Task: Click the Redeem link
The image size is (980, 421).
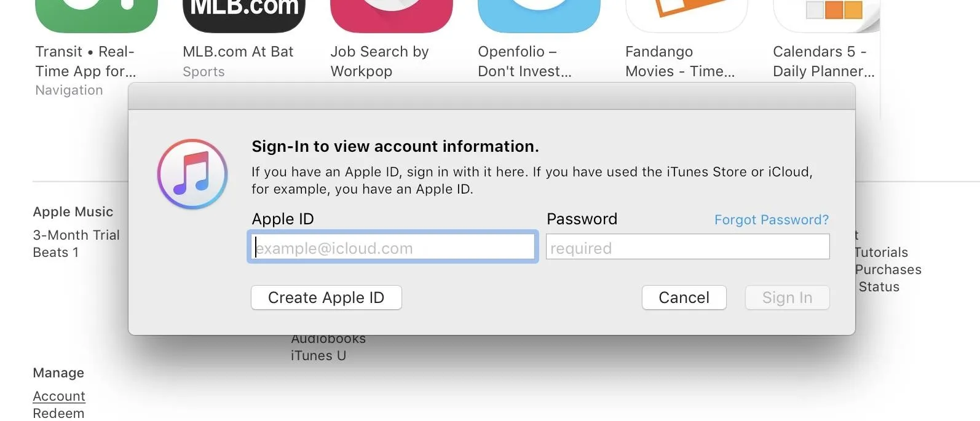Action: pyautogui.click(x=58, y=414)
